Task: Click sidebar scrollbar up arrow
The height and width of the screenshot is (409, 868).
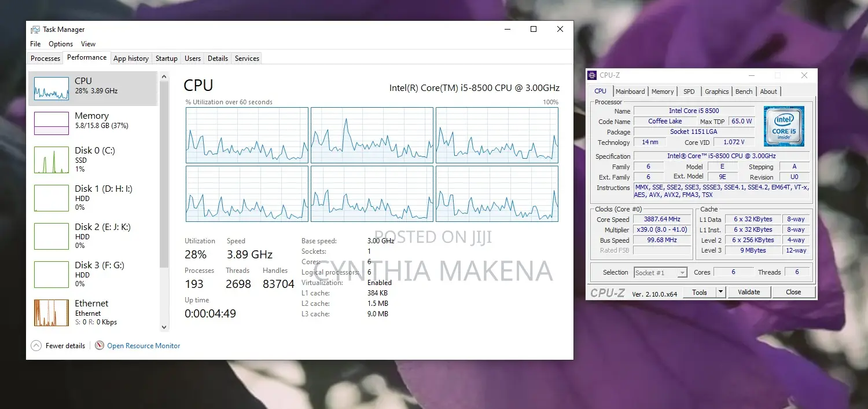Action: tap(164, 76)
